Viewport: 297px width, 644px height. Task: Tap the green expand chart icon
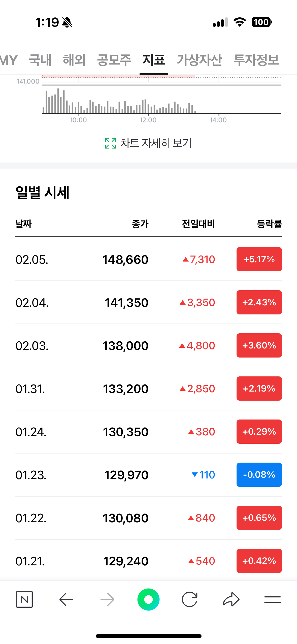(x=110, y=143)
